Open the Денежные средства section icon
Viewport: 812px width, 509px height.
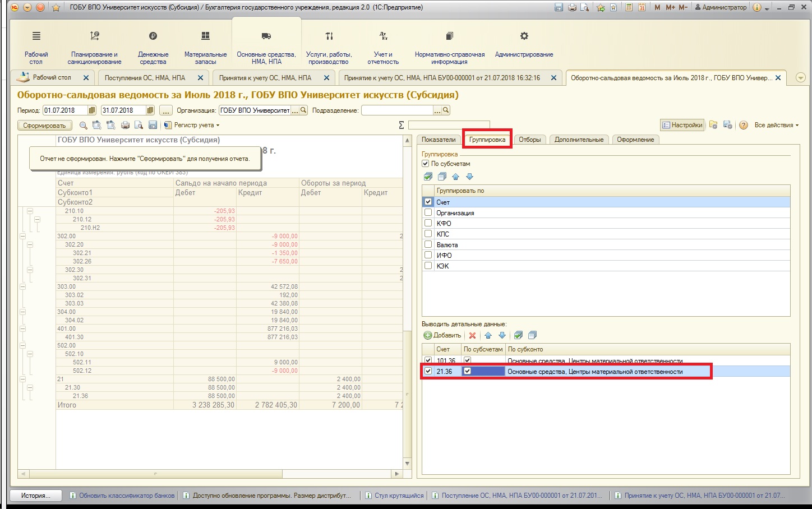(153, 36)
